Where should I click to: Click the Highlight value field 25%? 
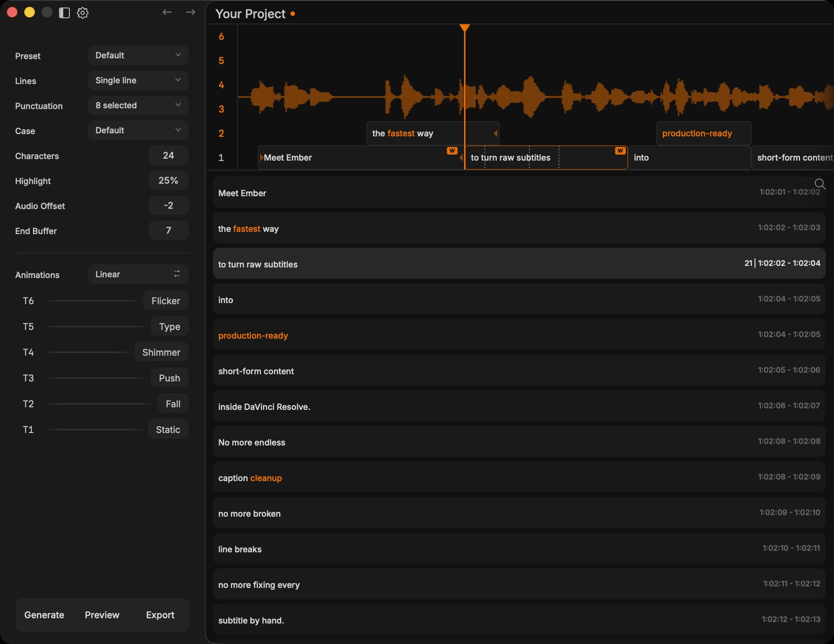click(168, 180)
